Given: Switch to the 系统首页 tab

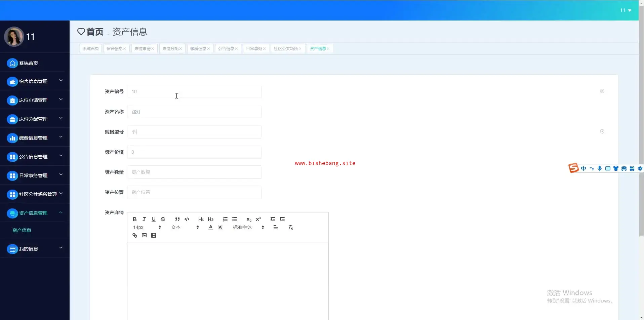Looking at the screenshot, I should (91, 49).
